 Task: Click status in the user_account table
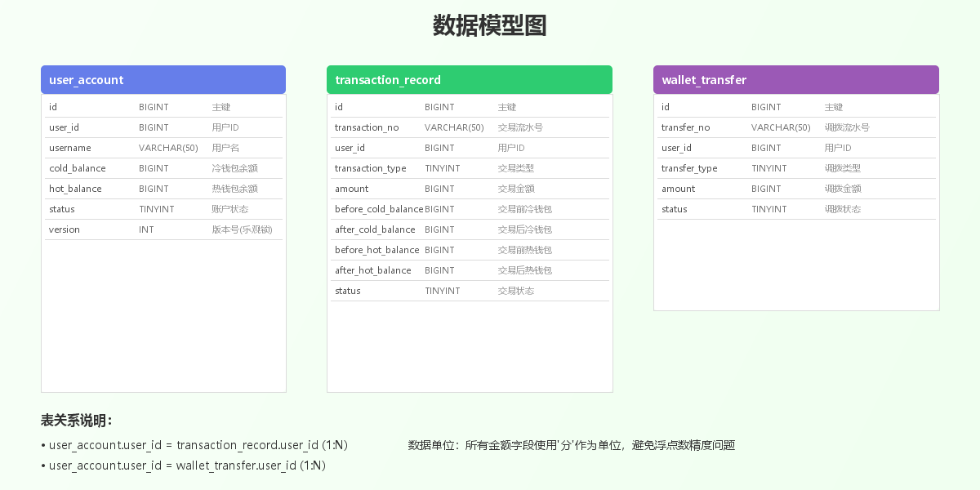[x=62, y=209]
